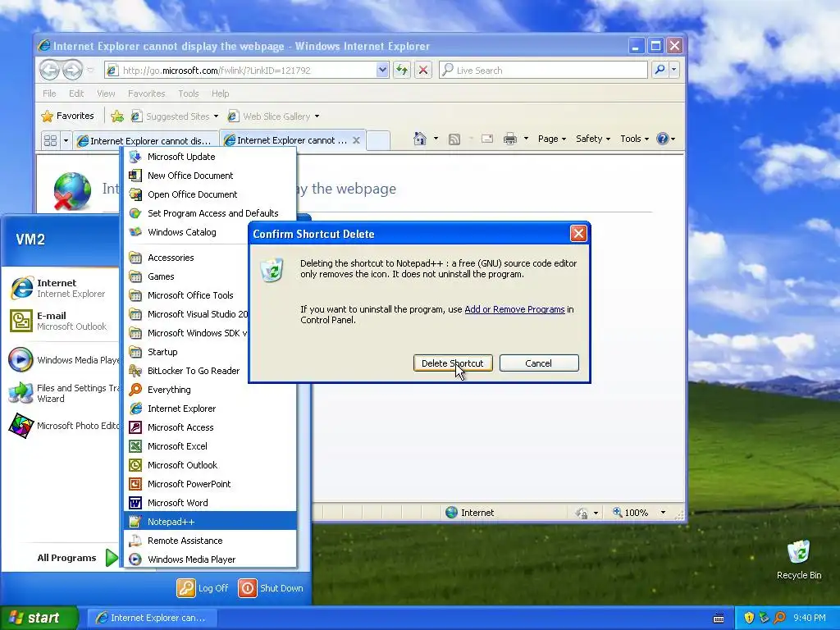Open Remote Assistance
The image size is (840, 630).
point(210,541)
